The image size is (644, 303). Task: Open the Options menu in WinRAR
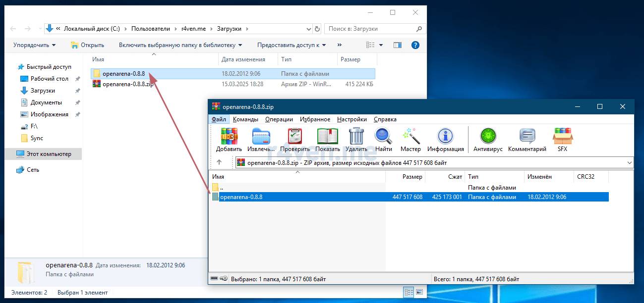(x=351, y=119)
